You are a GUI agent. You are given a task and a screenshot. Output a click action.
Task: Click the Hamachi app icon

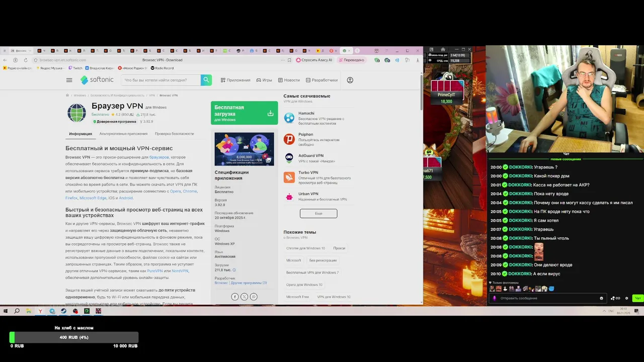coord(289,118)
